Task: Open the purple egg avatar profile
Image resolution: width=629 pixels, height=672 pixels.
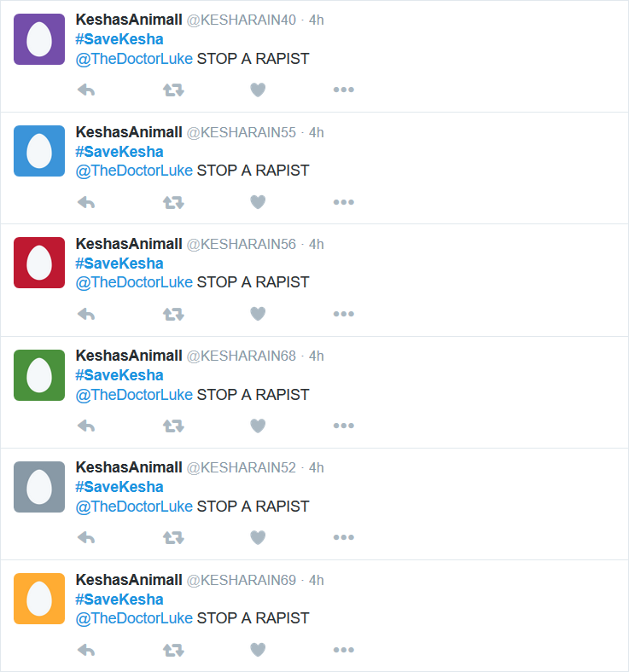Action: (39, 39)
